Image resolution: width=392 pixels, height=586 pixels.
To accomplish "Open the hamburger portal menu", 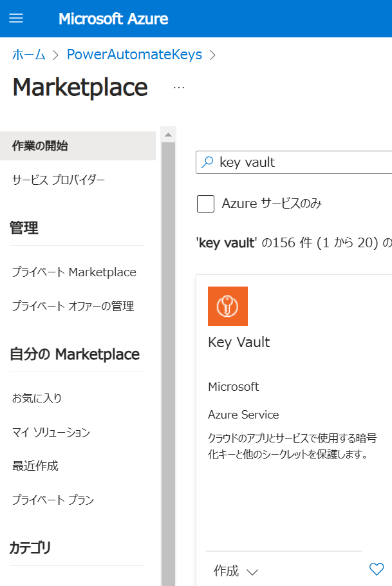I will click(x=16, y=18).
